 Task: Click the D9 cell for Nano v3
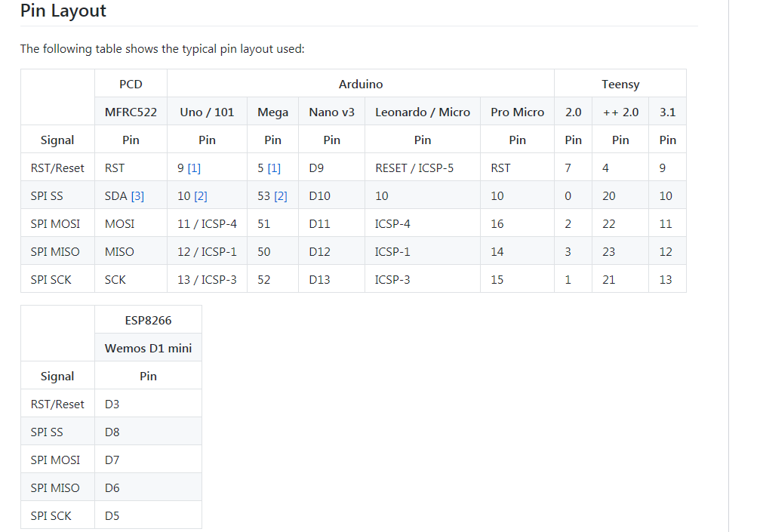point(331,168)
